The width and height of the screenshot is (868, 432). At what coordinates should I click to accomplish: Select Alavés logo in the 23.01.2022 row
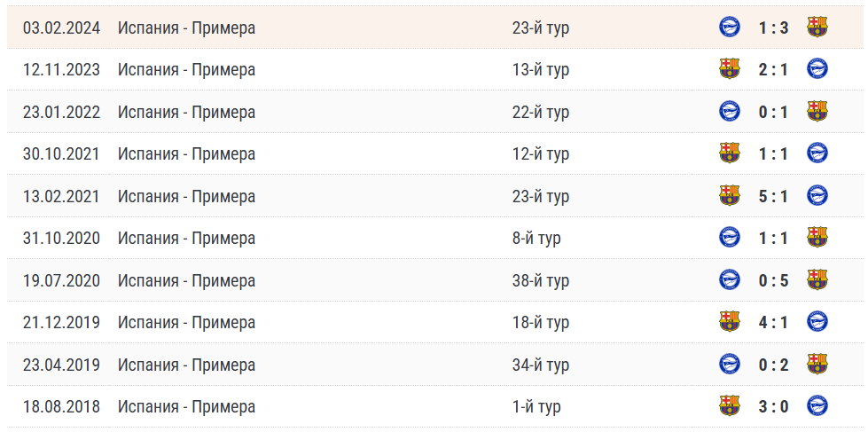pyautogui.click(x=730, y=112)
